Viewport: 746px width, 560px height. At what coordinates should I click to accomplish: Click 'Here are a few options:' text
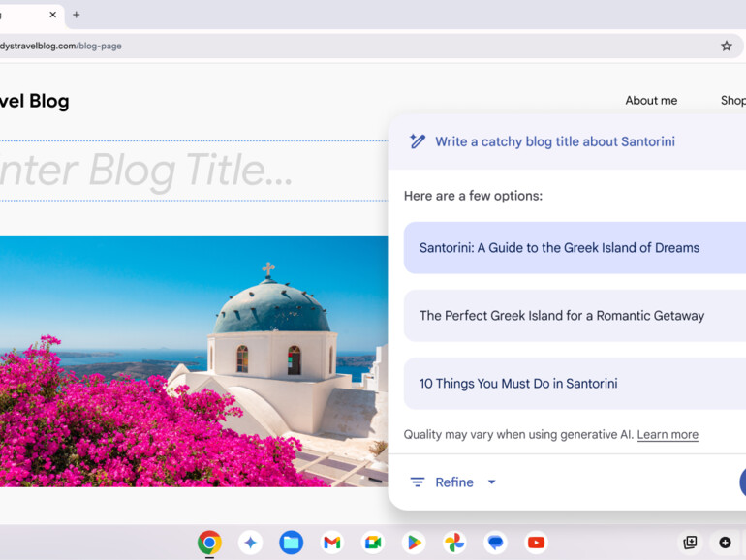[x=473, y=196]
